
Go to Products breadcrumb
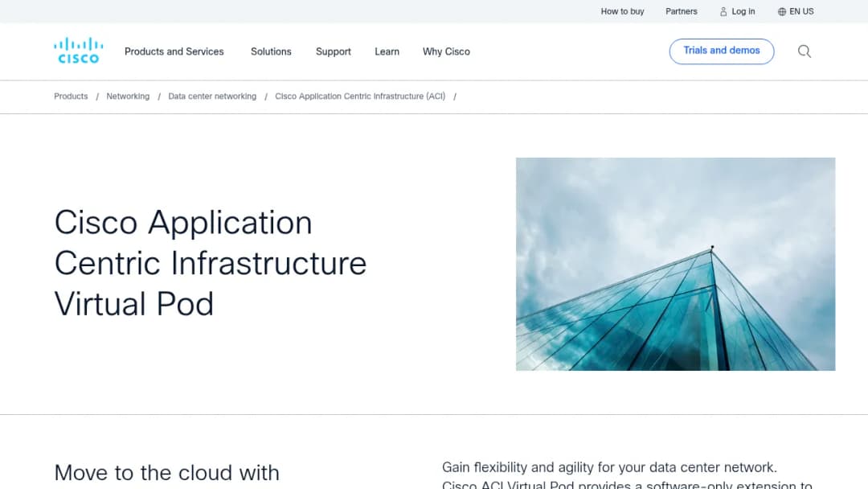tap(71, 97)
